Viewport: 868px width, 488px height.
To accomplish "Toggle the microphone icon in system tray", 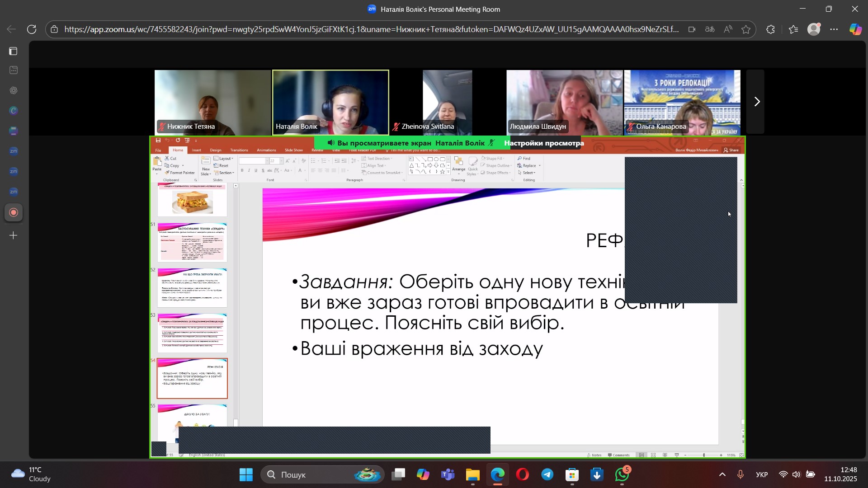I will click(x=741, y=474).
